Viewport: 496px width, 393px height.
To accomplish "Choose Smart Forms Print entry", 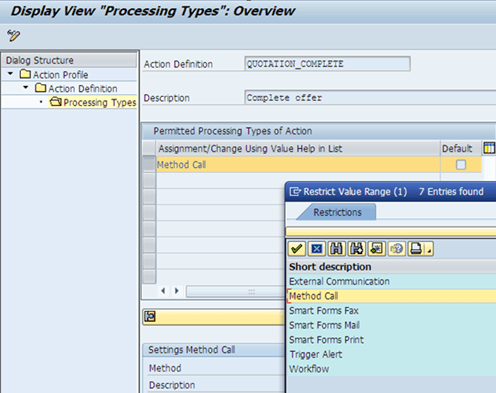I will (326, 340).
